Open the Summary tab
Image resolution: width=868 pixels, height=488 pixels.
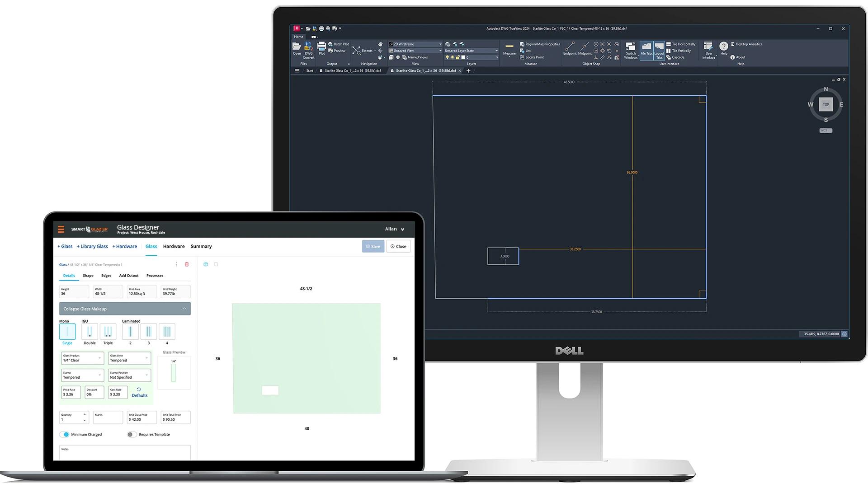[201, 247]
